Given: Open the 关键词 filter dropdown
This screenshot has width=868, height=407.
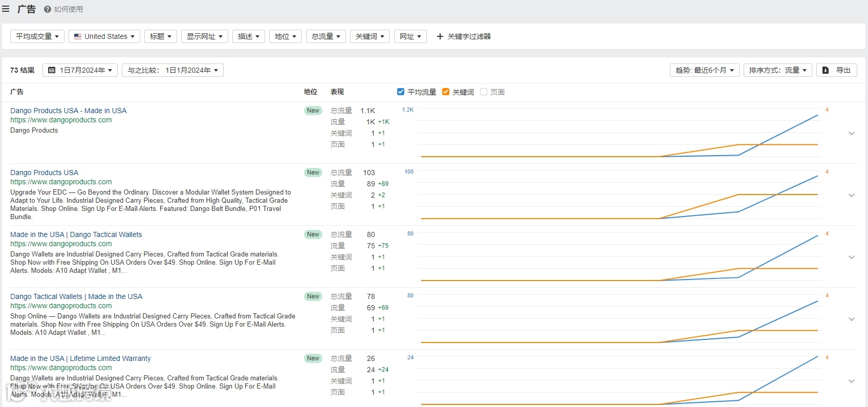Looking at the screenshot, I should coord(370,36).
